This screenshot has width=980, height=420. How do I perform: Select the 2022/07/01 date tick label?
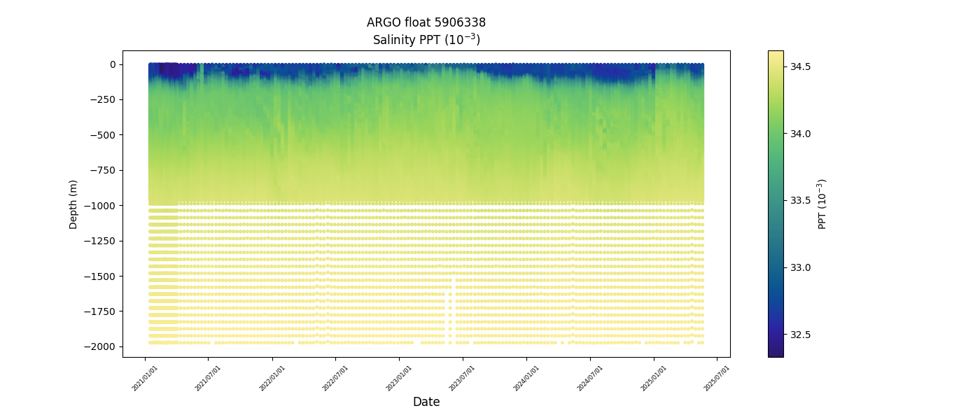click(336, 378)
